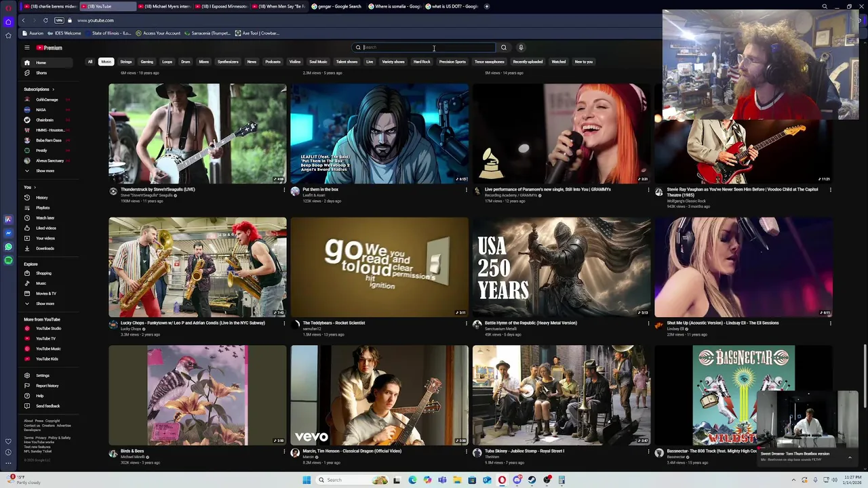Open Windows Start menu

tap(307, 480)
